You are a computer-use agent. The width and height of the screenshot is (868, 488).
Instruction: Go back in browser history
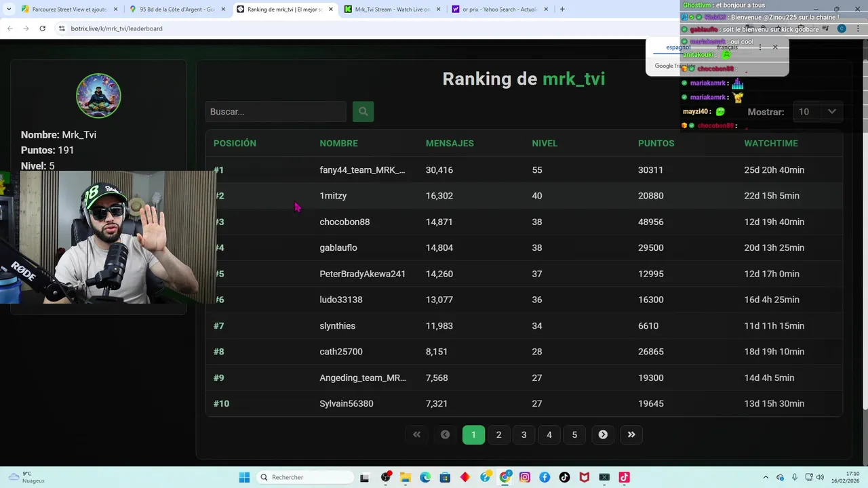[x=10, y=28]
